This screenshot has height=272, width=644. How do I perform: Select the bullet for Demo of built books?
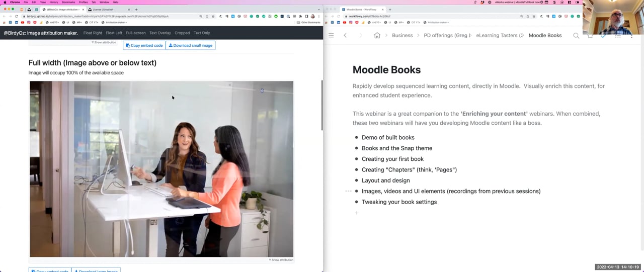click(357, 137)
